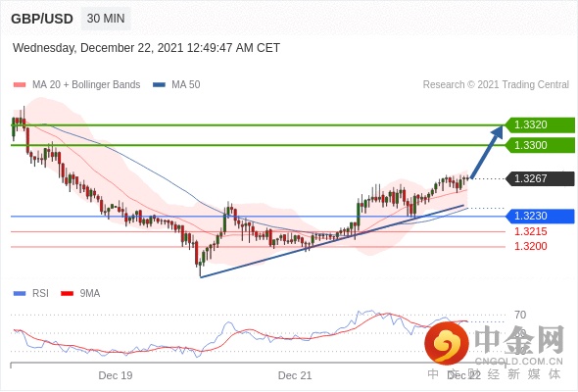Viewport: 578px width, 392px height.
Task: Click the MA 50 legend label
Action: pyautogui.click(x=186, y=85)
